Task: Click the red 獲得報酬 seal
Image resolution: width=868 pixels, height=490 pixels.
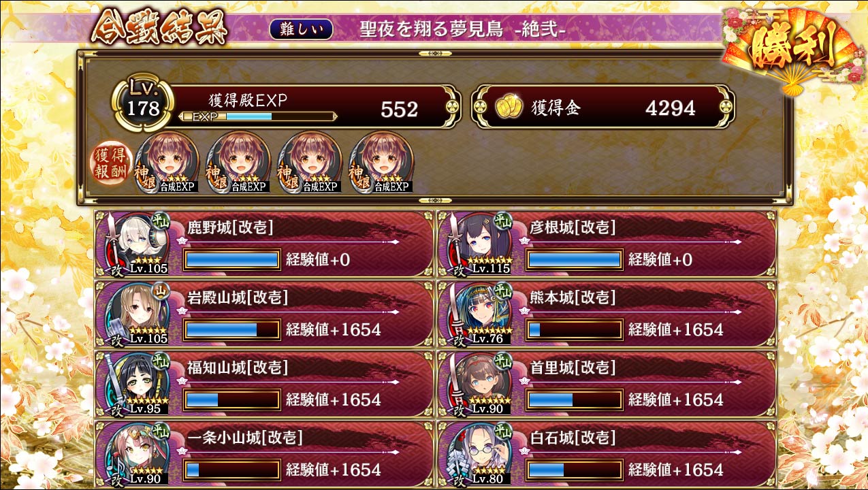Action: point(111,164)
